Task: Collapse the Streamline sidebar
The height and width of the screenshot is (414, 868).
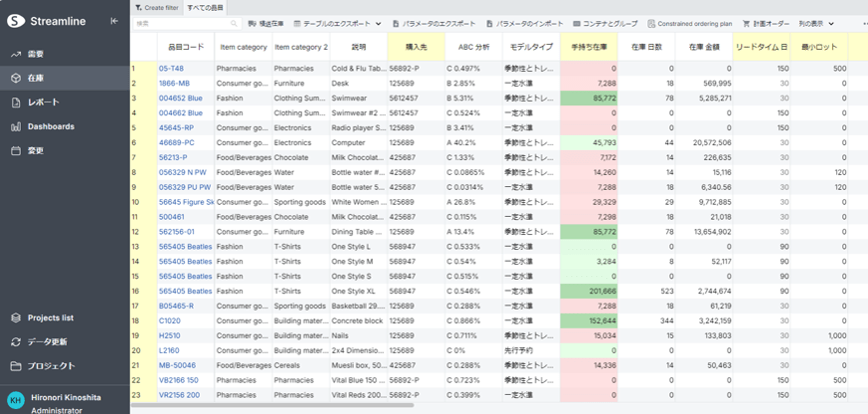Action: click(115, 20)
